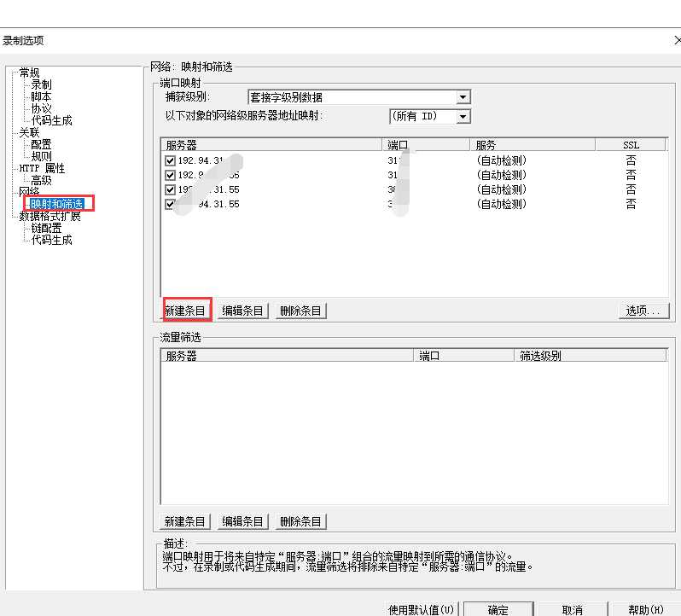Click the 端口 header in port mapping list
The image size is (681, 616).
click(x=426, y=144)
